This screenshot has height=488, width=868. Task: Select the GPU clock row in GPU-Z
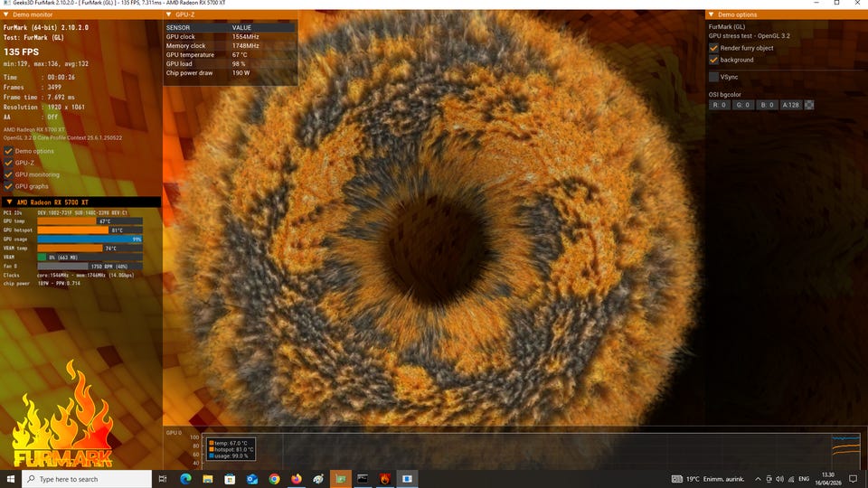point(231,36)
